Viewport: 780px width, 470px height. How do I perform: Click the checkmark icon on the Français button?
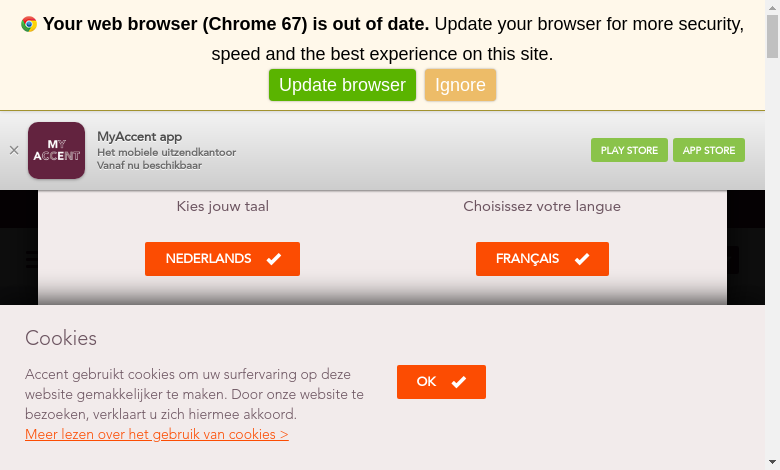582,259
